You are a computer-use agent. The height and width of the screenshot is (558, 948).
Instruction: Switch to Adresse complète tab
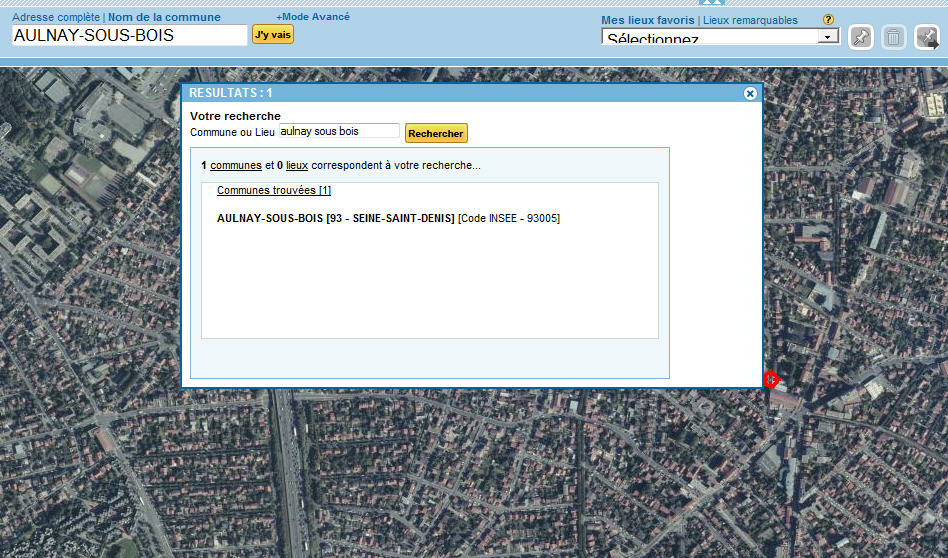pos(55,17)
